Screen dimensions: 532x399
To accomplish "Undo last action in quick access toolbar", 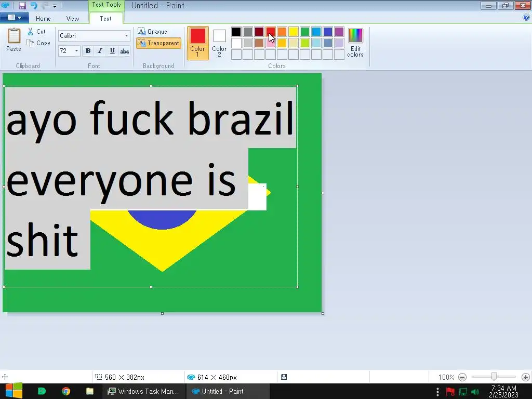I will (x=34, y=5).
